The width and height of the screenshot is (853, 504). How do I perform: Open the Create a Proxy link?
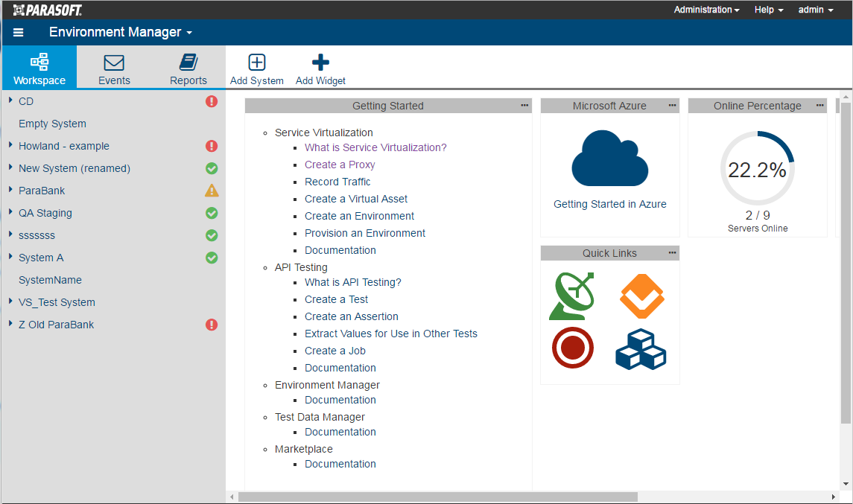[340, 165]
